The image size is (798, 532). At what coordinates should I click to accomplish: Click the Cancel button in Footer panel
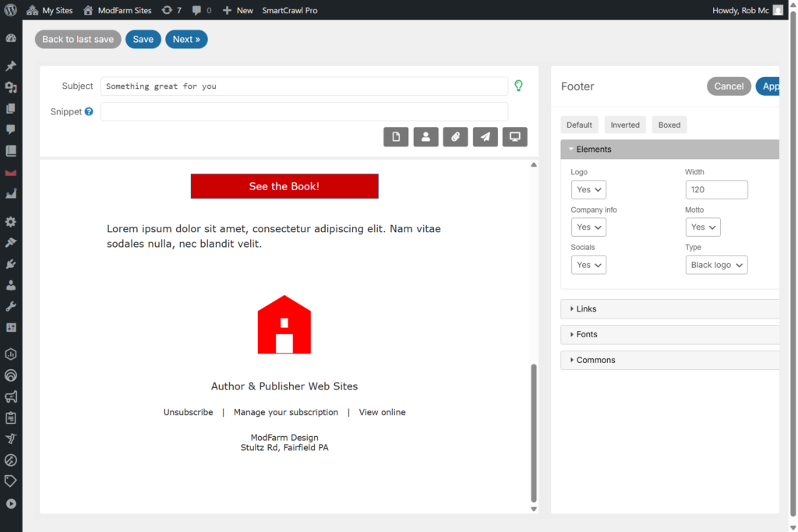729,86
